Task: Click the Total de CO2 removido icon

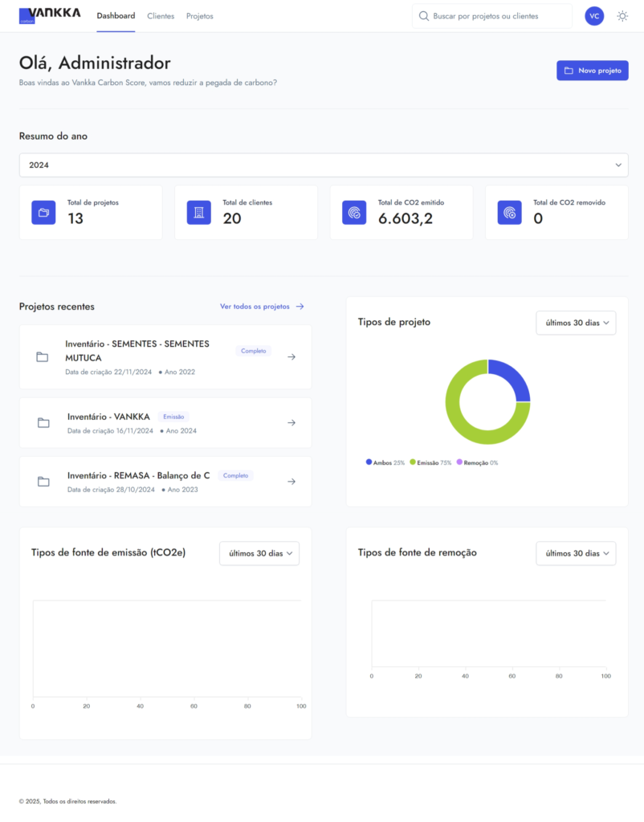Action: (x=509, y=213)
